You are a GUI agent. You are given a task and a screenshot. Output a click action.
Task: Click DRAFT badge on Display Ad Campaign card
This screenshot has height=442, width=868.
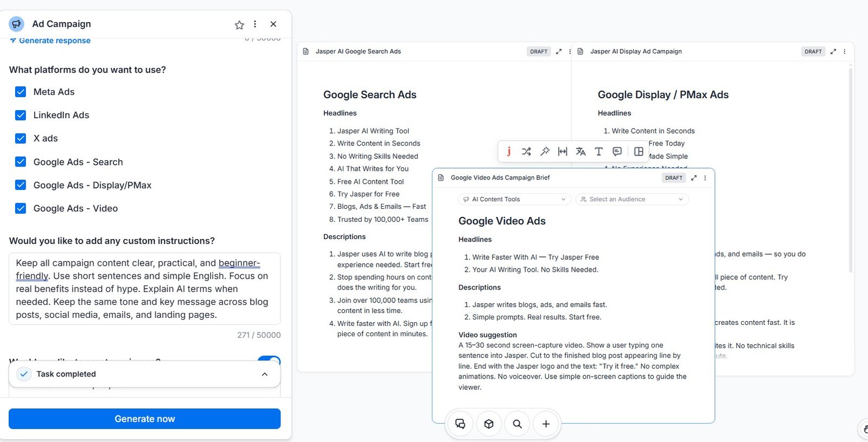(x=813, y=52)
